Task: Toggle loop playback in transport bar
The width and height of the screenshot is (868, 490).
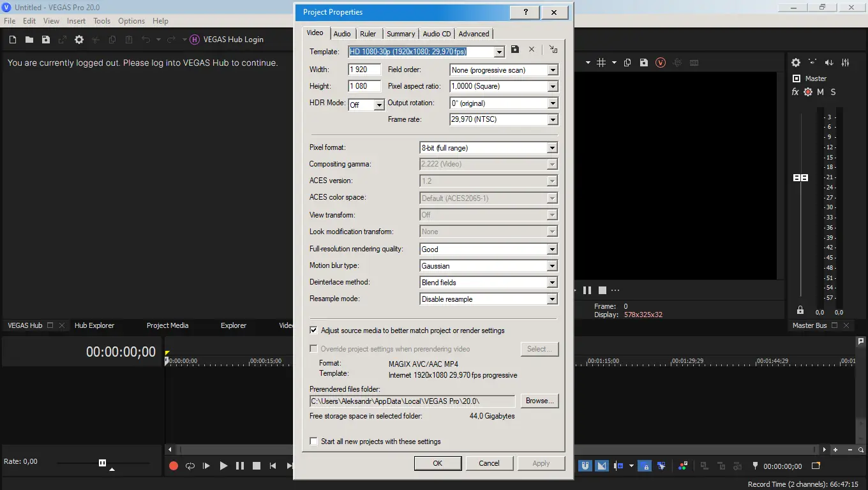Action: click(190, 466)
